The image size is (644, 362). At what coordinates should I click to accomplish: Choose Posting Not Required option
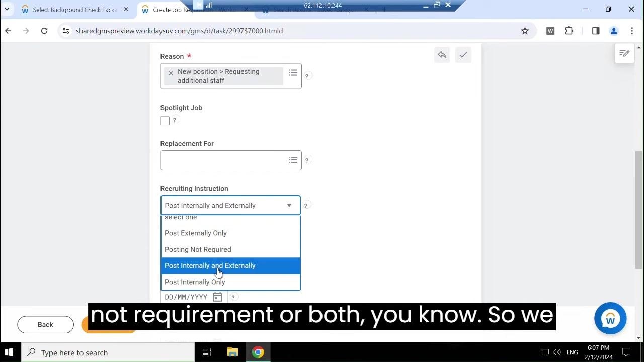point(230,249)
